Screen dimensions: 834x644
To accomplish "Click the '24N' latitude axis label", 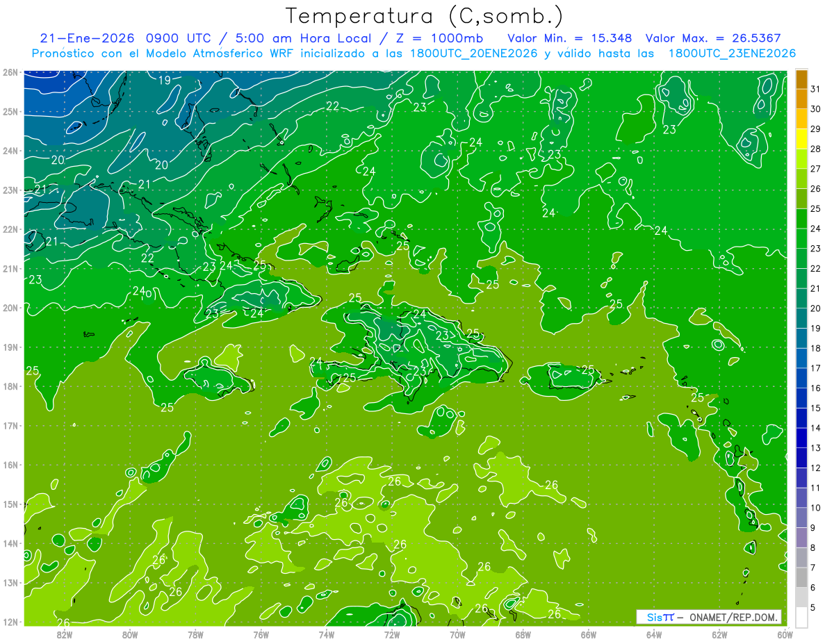I will tap(10, 151).
